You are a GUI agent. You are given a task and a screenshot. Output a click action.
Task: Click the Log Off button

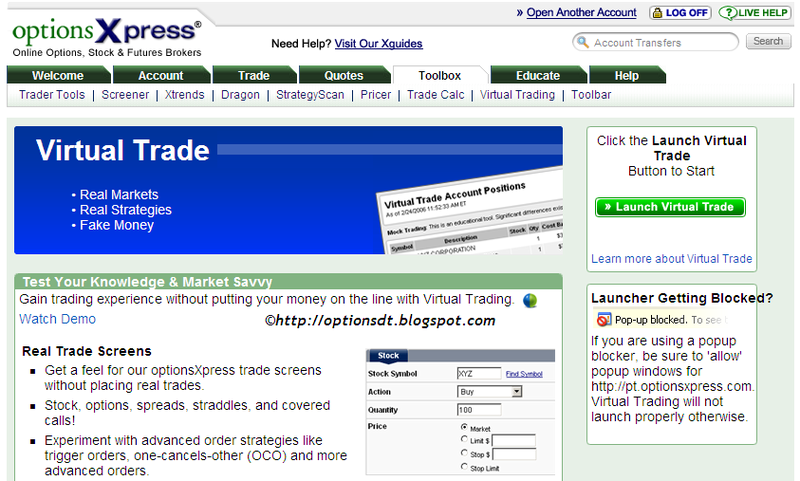click(x=680, y=13)
